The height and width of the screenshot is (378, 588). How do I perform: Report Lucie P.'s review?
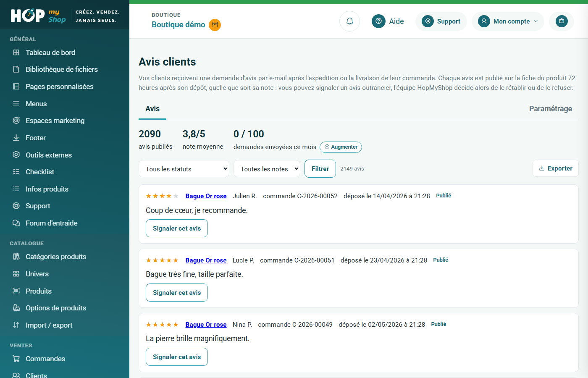177,293
